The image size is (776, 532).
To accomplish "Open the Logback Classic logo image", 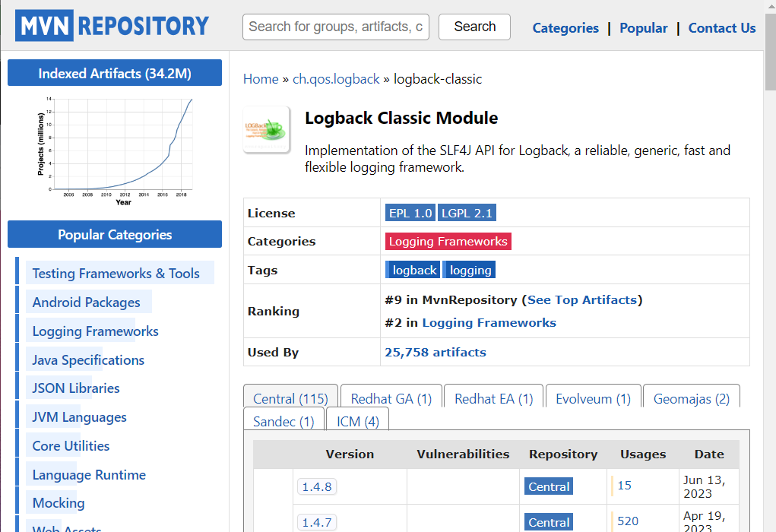I will (x=267, y=130).
